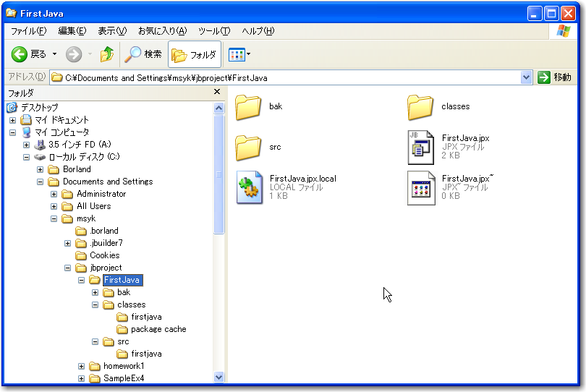The image size is (586, 392).
Task: Click the Back arrow toolbar icon
Action: [20, 54]
